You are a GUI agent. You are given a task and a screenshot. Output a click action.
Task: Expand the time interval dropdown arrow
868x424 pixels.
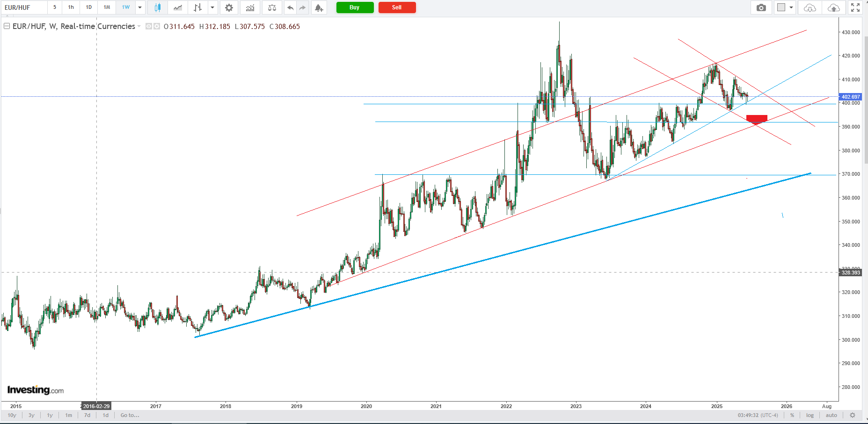coord(140,7)
